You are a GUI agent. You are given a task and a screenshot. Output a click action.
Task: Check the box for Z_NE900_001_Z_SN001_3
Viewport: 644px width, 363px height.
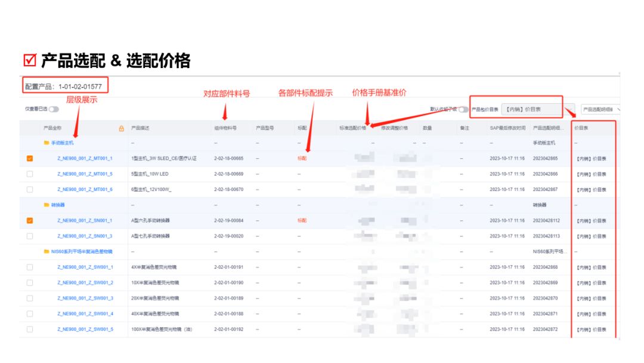(30, 236)
